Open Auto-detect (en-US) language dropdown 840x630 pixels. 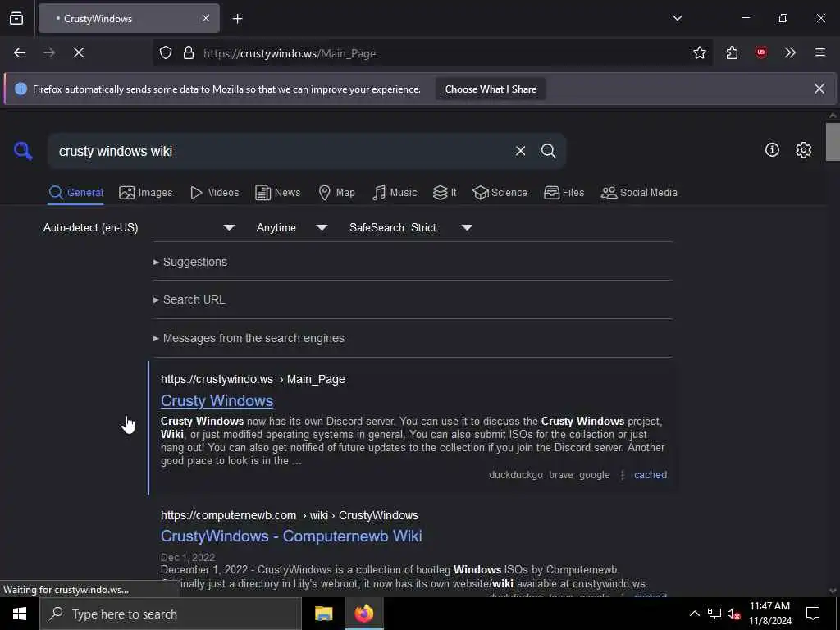pyautogui.click(x=139, y=228)
